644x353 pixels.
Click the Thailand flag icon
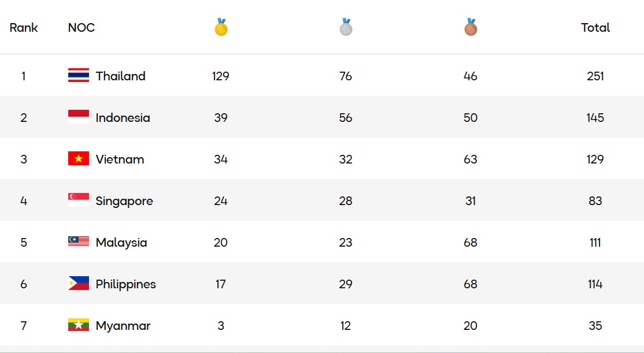79,76
